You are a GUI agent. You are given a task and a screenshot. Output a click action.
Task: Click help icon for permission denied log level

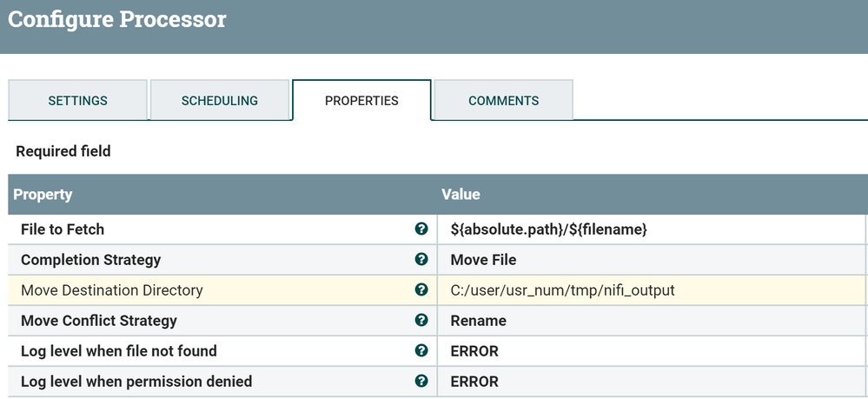(421, 382)
